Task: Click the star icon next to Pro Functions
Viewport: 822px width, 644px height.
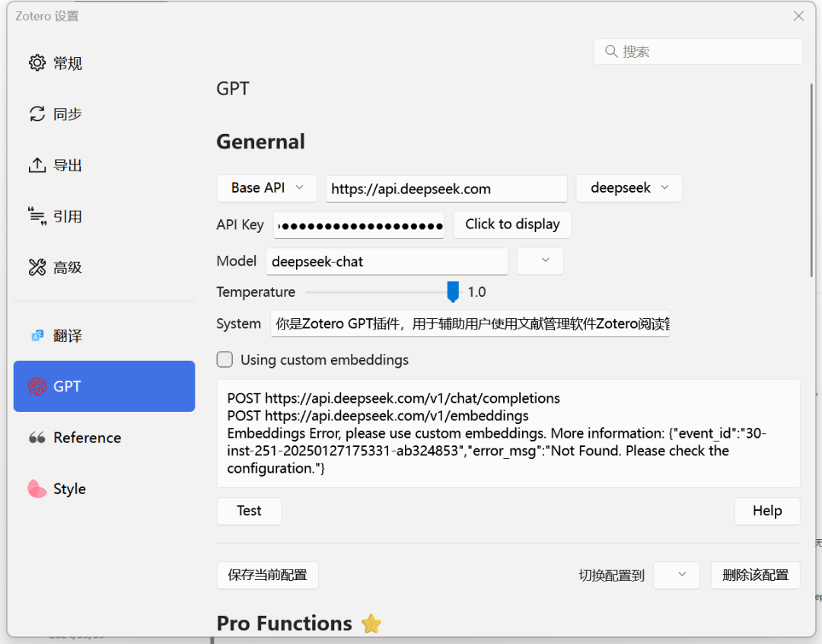Action: [371, 623]
